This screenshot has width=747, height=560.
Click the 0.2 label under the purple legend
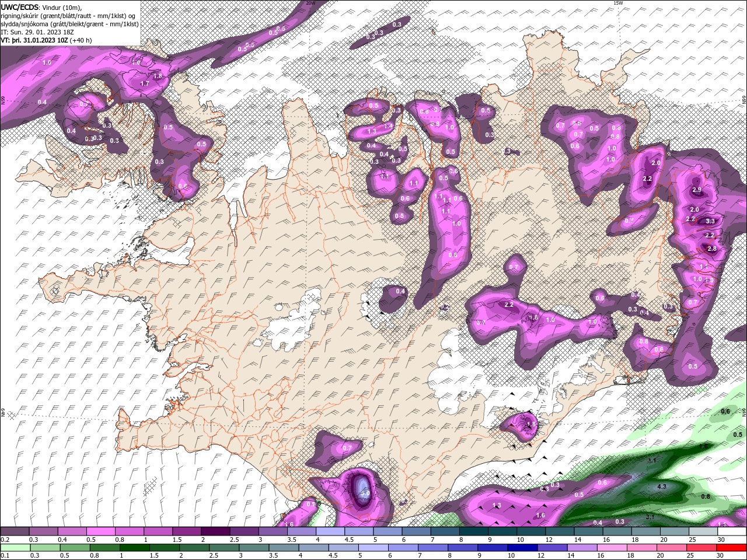[x=4, y=540]
